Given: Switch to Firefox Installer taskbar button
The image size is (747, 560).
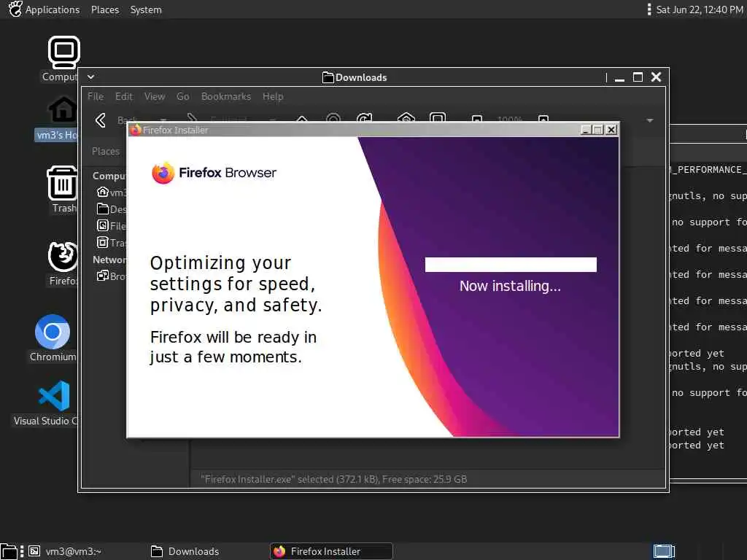Looking at the screenshot, I should pyautogui.click(x=332, y=551).
